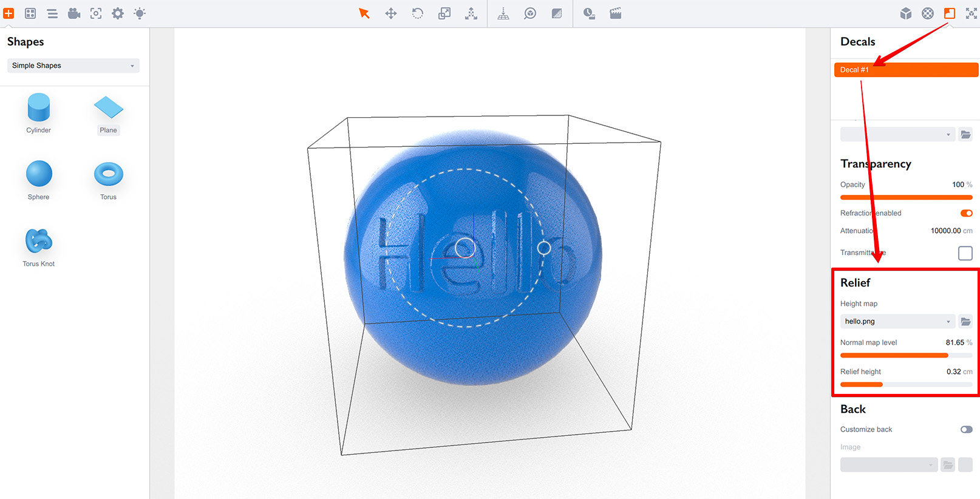Click the Relief section heading
The width and height of the screenshot is (980, 499).
[855, 283]
